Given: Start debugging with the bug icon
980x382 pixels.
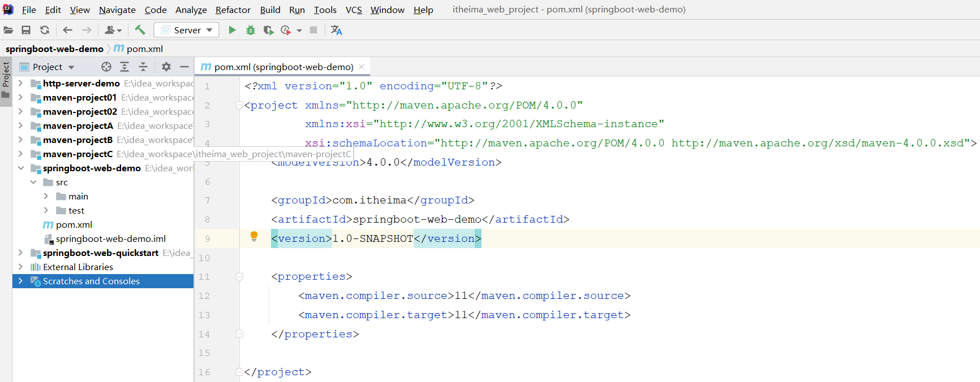Looking at the screenshot, I should point(250,30).
